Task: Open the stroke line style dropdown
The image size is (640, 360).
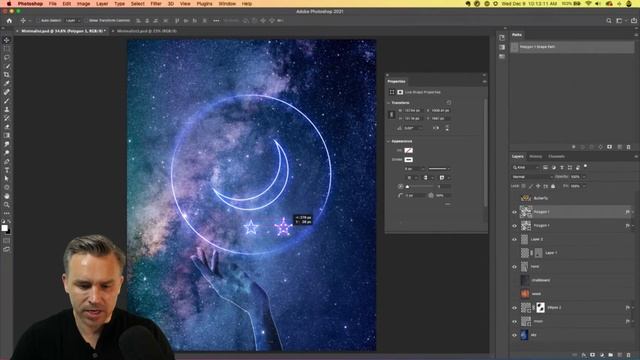Action: click(439, 169)
